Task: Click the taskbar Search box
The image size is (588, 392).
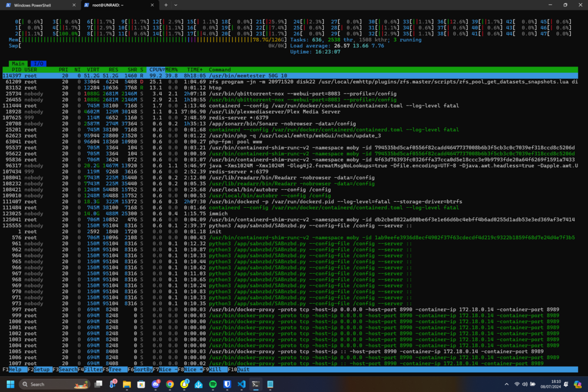Action: [55, 384]
